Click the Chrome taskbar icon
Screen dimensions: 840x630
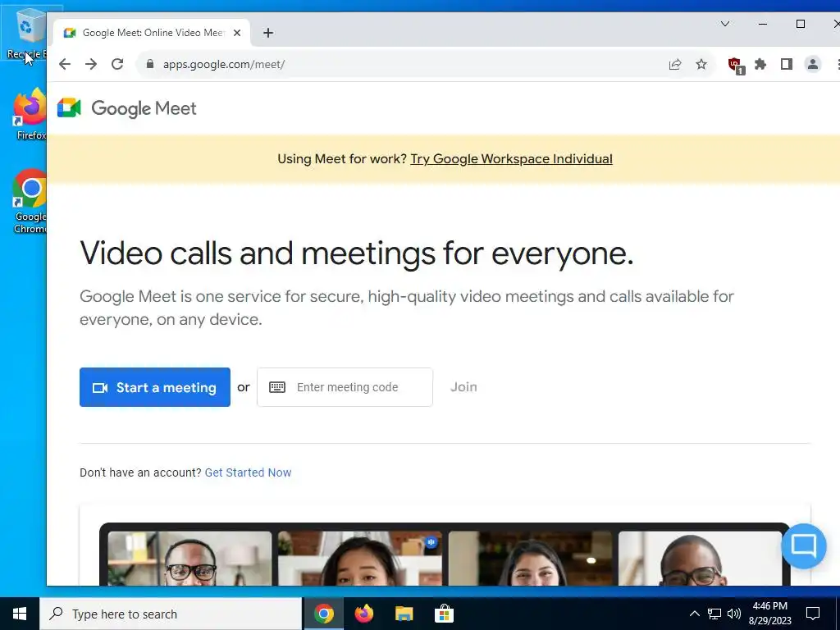(324, 614)
